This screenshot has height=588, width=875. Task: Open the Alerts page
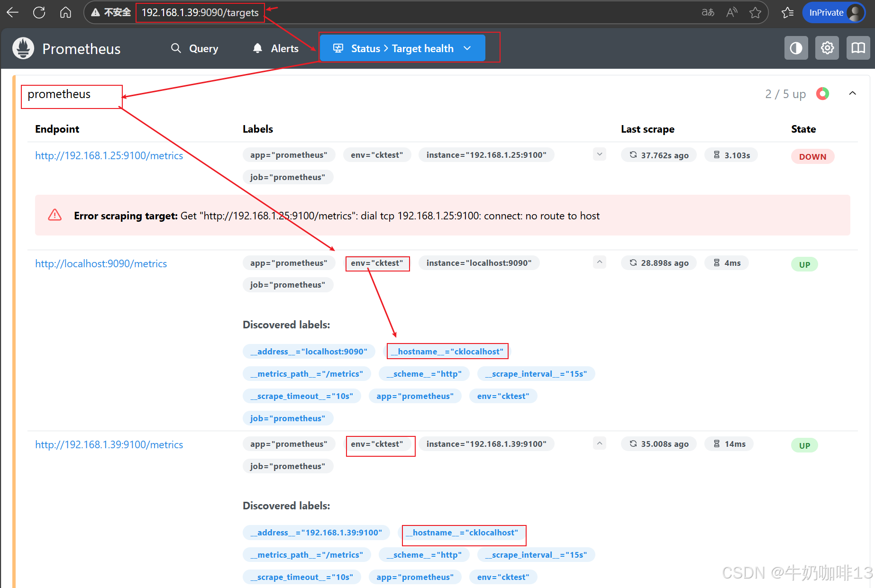pos(276,48)
